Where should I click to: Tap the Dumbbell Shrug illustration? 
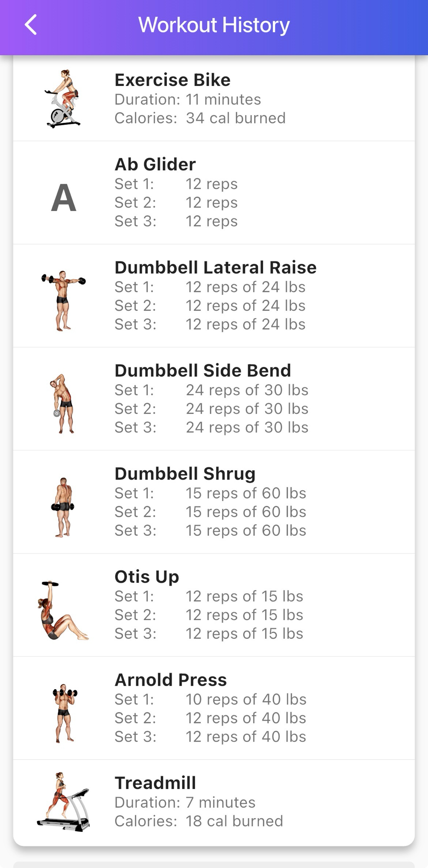click(x=63, y=507)
